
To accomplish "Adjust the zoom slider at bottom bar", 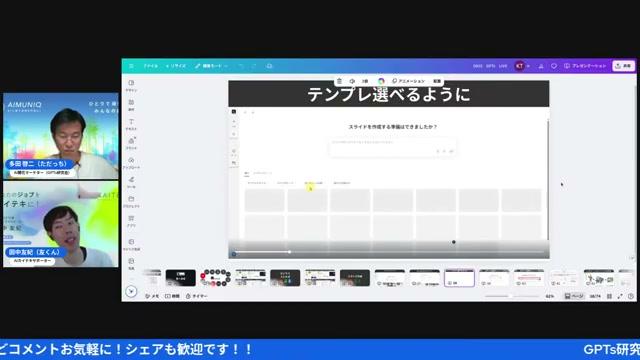I will 512,296.
